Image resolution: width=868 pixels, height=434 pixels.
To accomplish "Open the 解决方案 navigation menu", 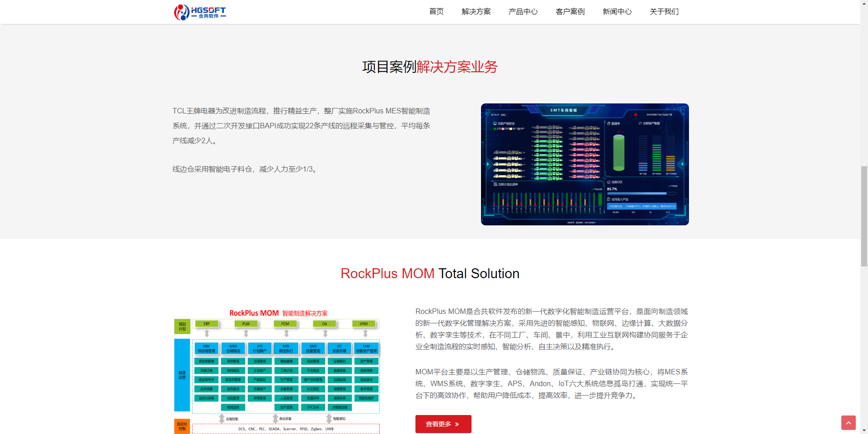I will pyautogui.click(x=476, y=12).
